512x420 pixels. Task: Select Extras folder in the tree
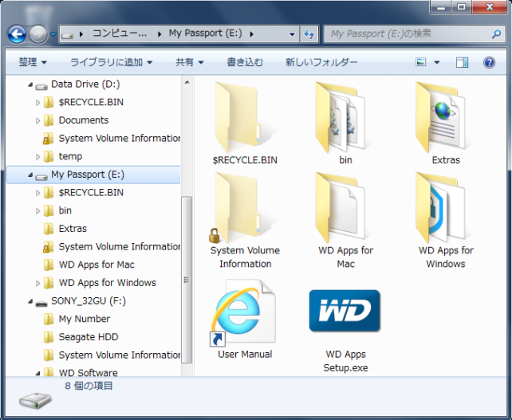pos(73,229)
